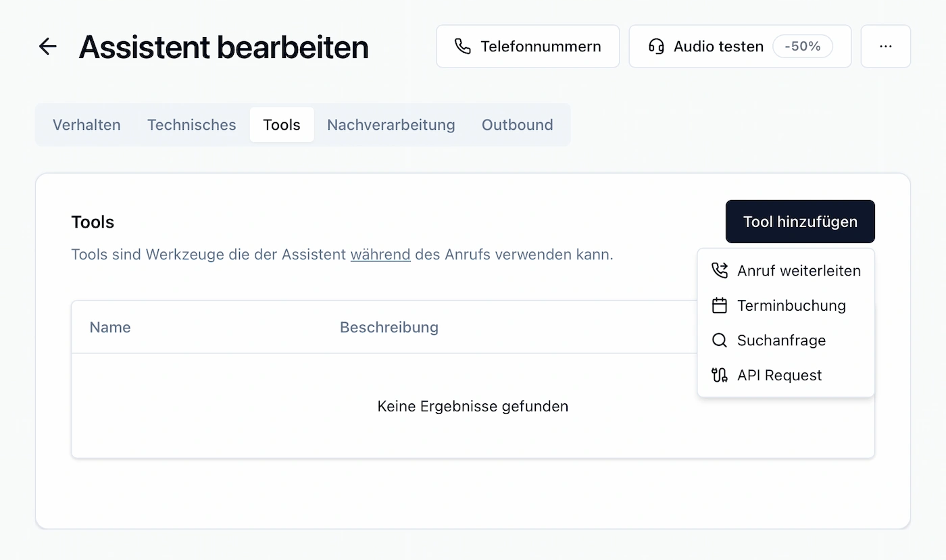Pick API Request from the tool list

pyautogui.click(x=779, y=375)
